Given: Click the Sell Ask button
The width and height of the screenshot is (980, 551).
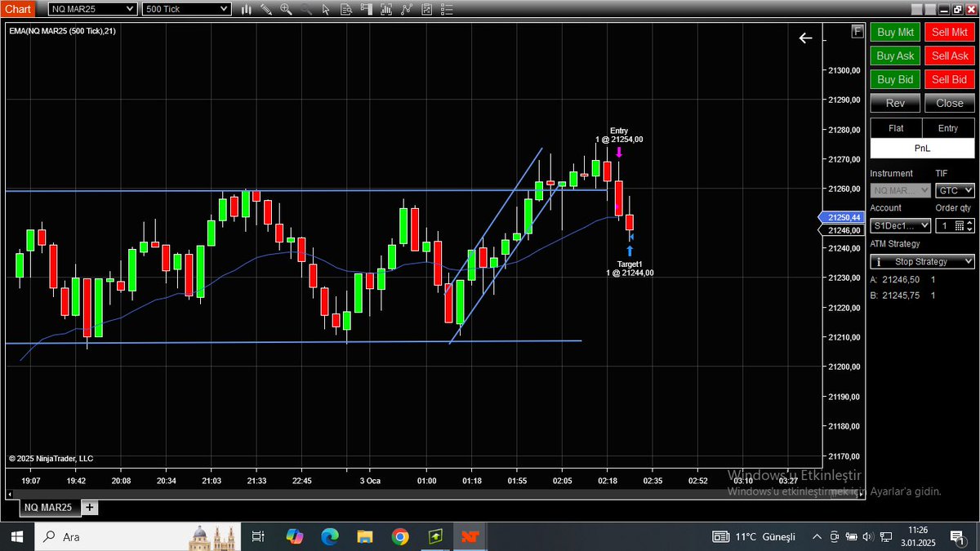Looking at the screenshot, I should (x=950, y=56).
